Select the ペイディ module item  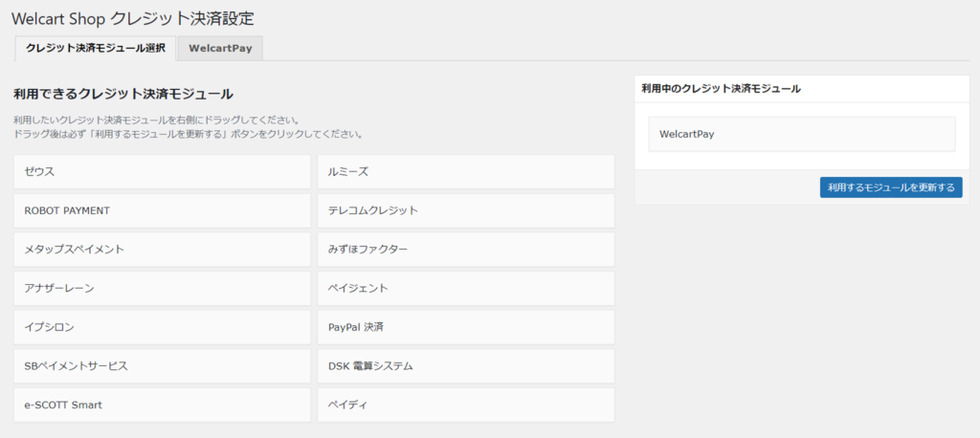point(465,405)
